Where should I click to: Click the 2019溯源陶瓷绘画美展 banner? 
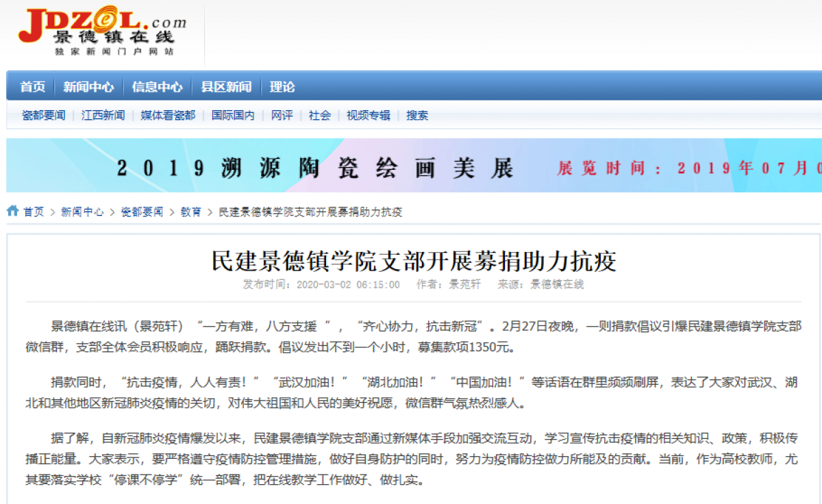(414, 166)
